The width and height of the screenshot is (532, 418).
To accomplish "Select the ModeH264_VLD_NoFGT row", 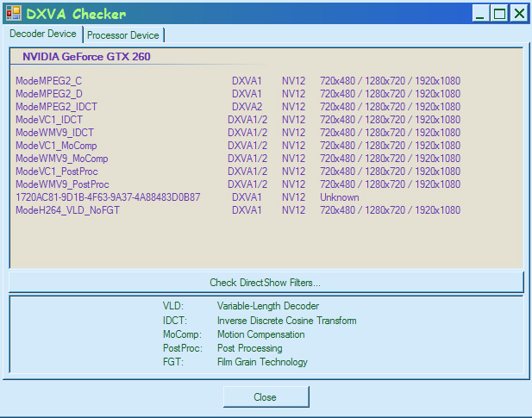I will [x=238, y=210].
